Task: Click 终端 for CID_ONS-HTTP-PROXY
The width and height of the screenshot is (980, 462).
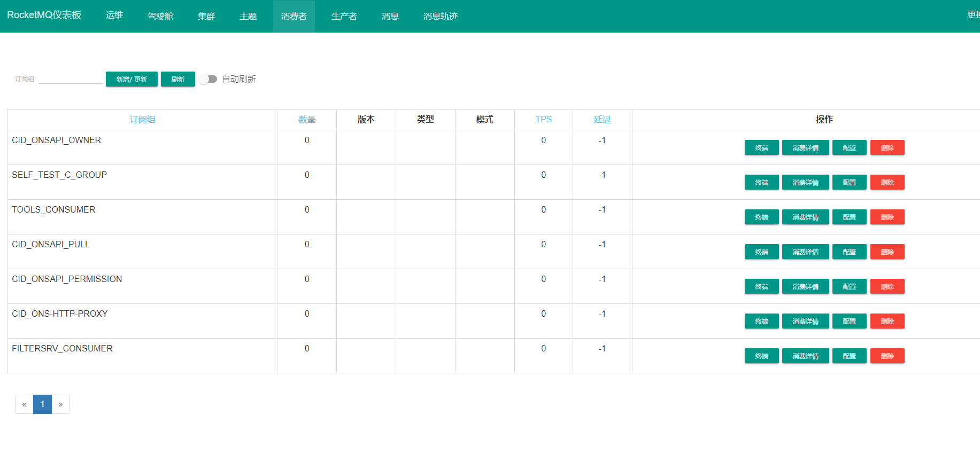Action: coord(762,321)
